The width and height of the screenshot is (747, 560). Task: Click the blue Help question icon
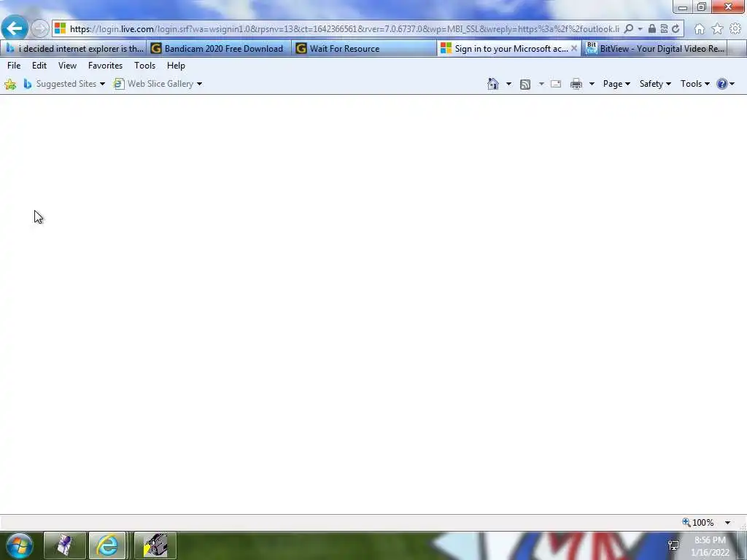pyautogui.click(x=722, y=84)
